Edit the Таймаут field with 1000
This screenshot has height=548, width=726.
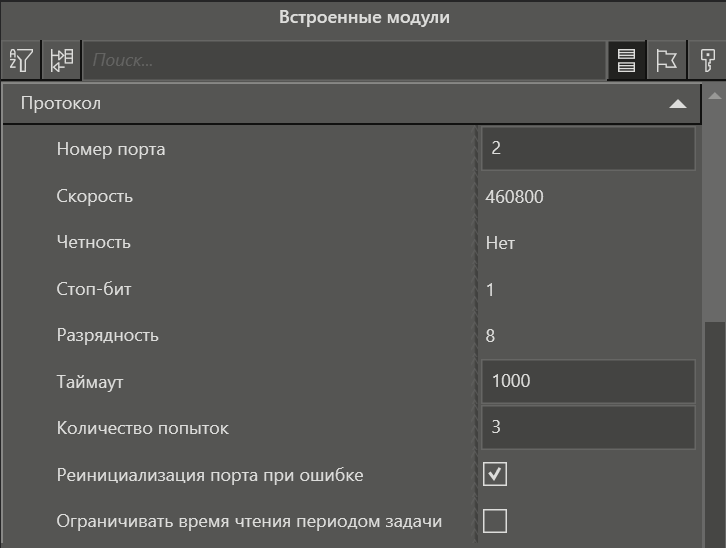(x=588, y=381)
